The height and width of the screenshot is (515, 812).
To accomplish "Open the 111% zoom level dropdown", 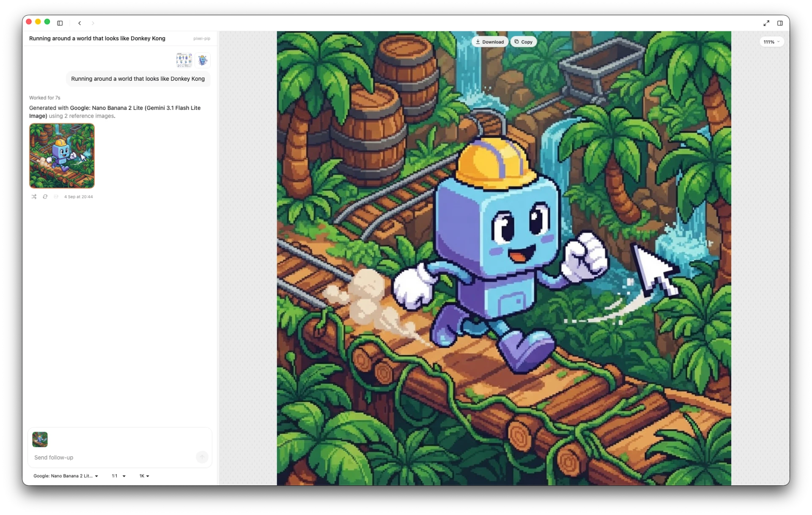I will click(771, 42).
